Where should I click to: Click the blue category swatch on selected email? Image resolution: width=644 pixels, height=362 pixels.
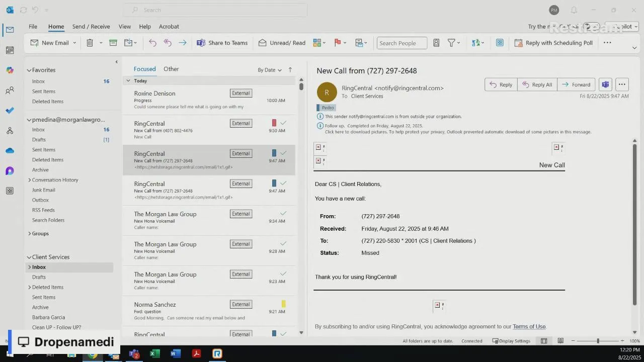(274, 153)
